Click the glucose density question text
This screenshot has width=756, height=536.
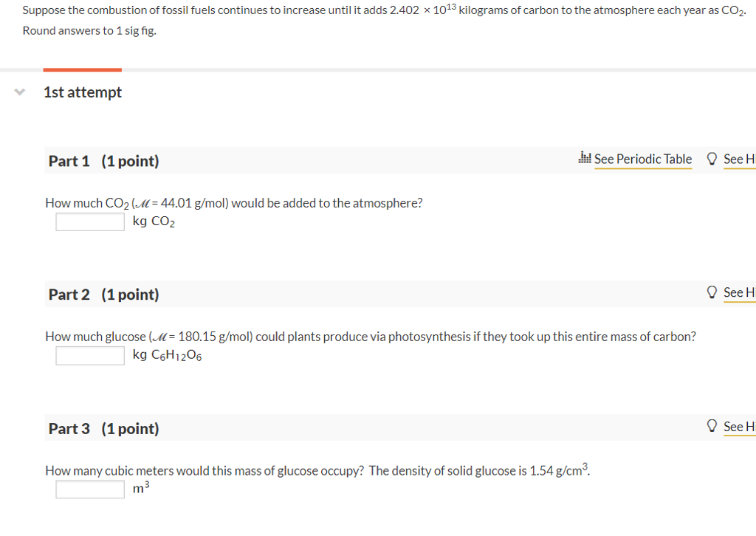click(317, 470)
